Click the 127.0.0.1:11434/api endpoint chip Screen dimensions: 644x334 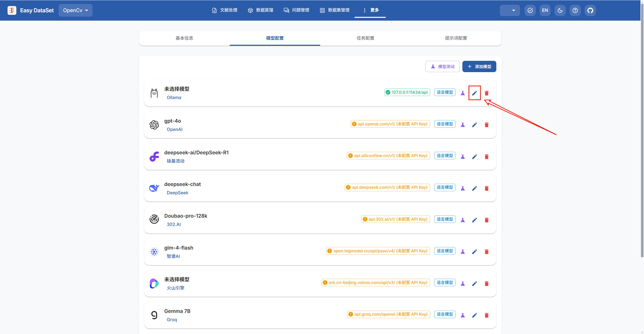(x=407, y=92)
